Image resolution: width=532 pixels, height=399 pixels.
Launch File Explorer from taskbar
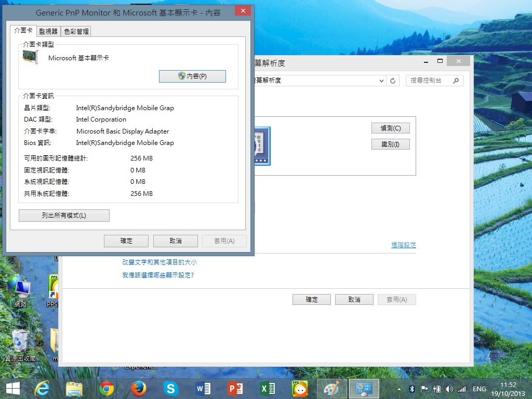click(74, 389)
